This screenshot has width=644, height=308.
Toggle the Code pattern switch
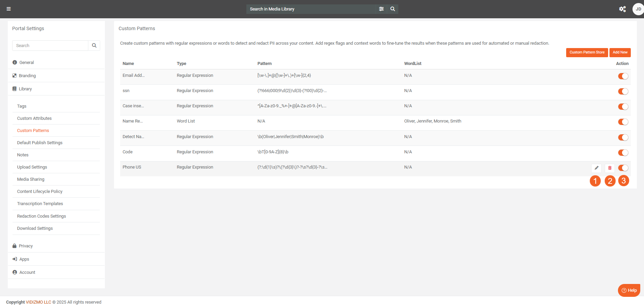[623, 153]
